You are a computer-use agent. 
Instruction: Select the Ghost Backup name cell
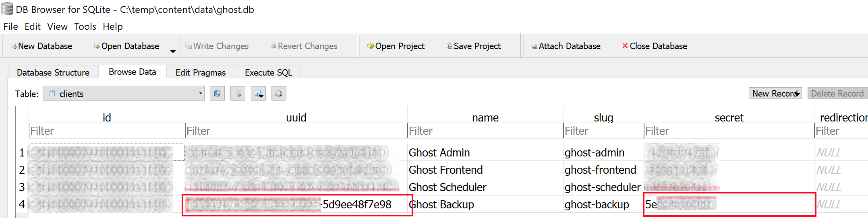(x=485, y=204)
